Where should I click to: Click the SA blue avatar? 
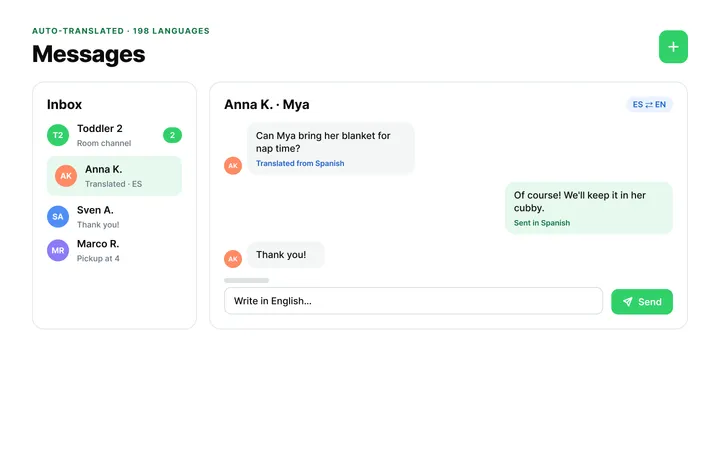pos(58,216)
